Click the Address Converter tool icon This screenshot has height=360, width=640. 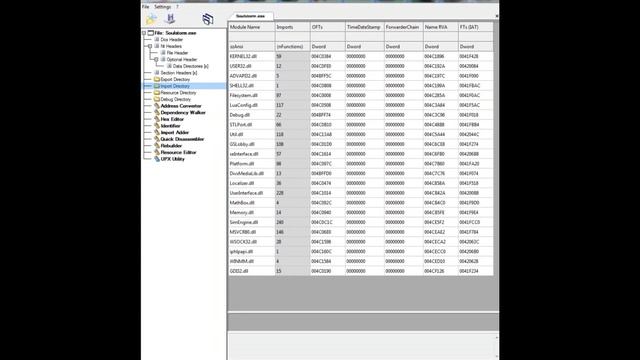pos(157,106)
